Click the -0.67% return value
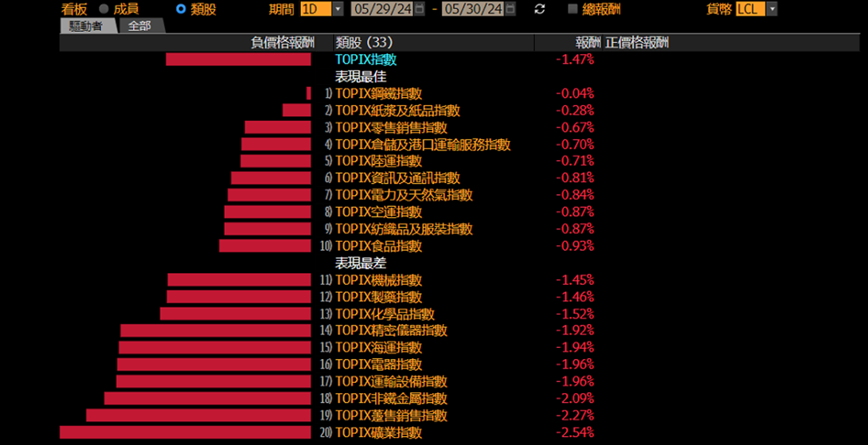 click(x=575, y=127)
